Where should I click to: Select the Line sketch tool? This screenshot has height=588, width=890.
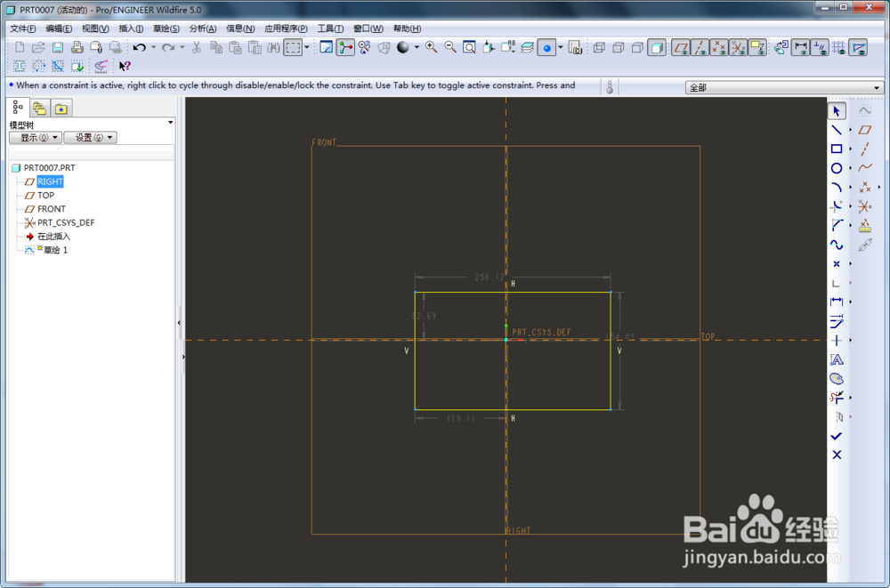coord(836,130)
